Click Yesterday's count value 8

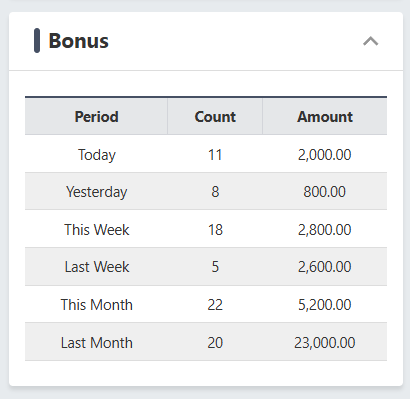215,192
